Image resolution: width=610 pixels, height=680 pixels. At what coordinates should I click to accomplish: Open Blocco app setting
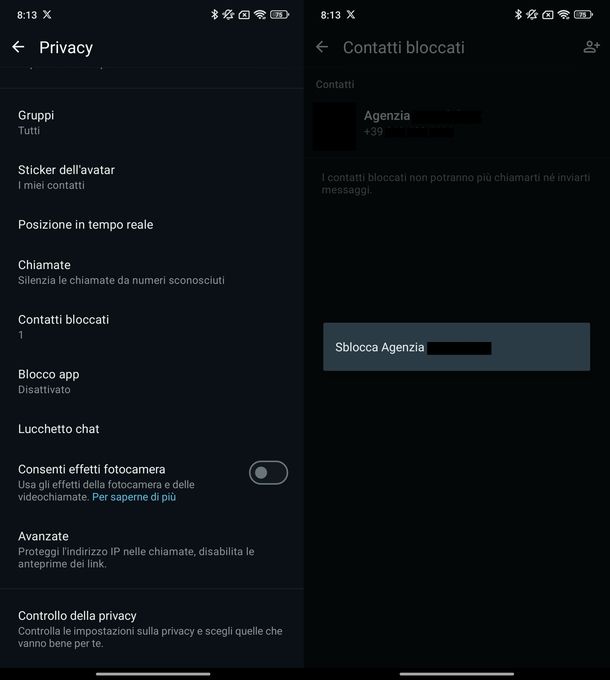(48, 381)
